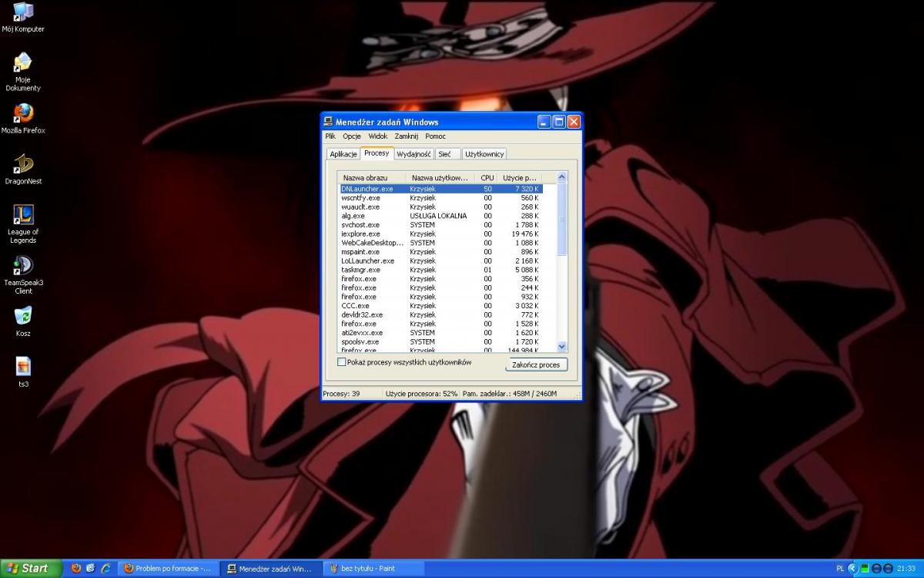The width and height of the screenshot is (924, 578).
Task: Switch to the Wydajność tab
Action: pos(414,154)
